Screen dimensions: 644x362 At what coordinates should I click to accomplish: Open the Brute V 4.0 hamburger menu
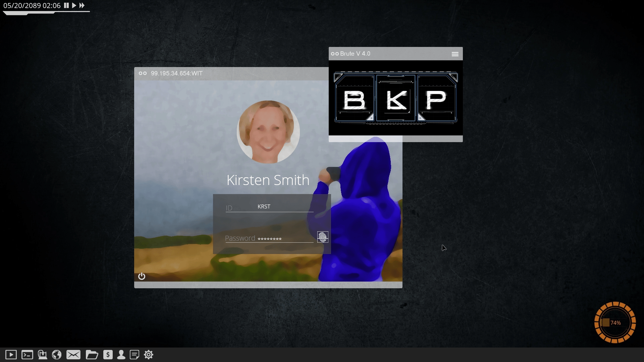[x=455, y=54]
